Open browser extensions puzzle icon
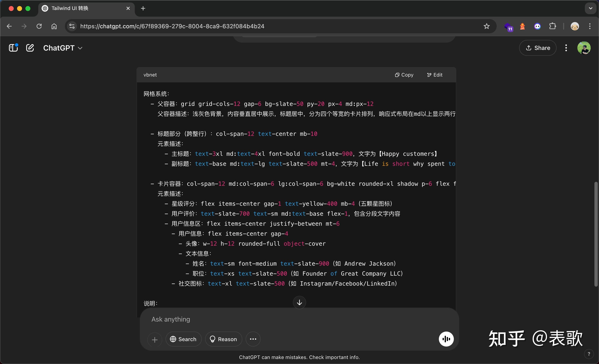 point(553,26)
